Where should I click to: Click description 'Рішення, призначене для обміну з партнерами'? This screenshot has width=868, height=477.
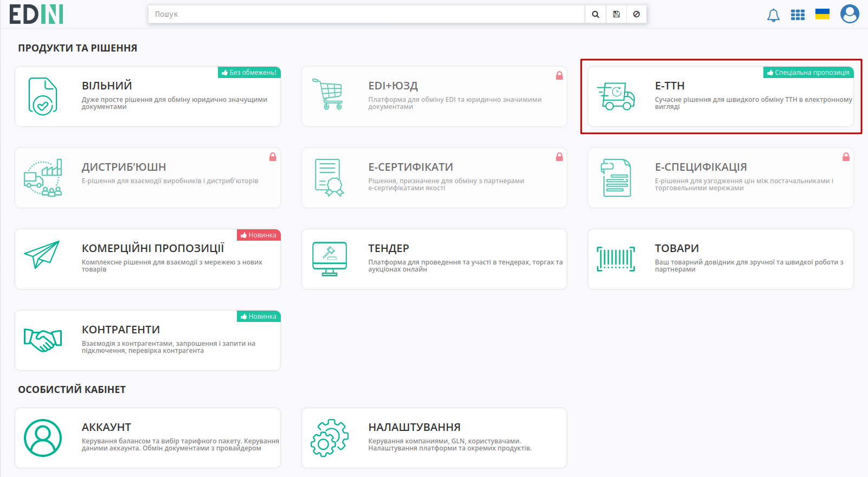(446, 184)
